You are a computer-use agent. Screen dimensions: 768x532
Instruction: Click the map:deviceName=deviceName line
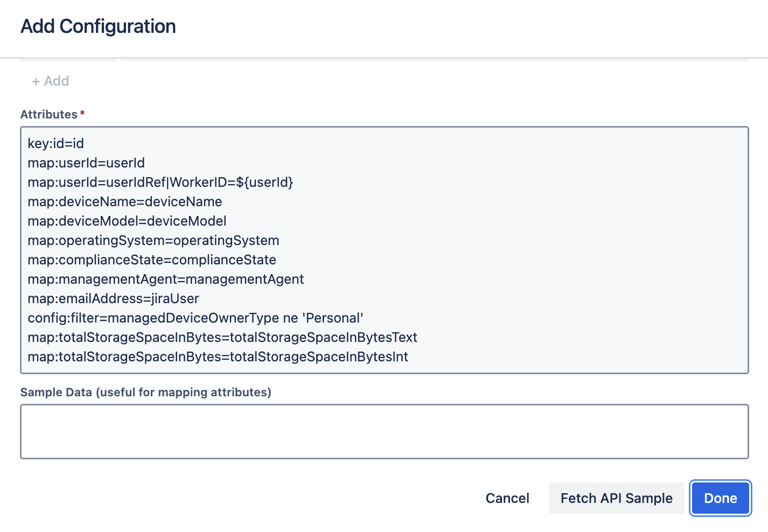(x=124, y=201)
